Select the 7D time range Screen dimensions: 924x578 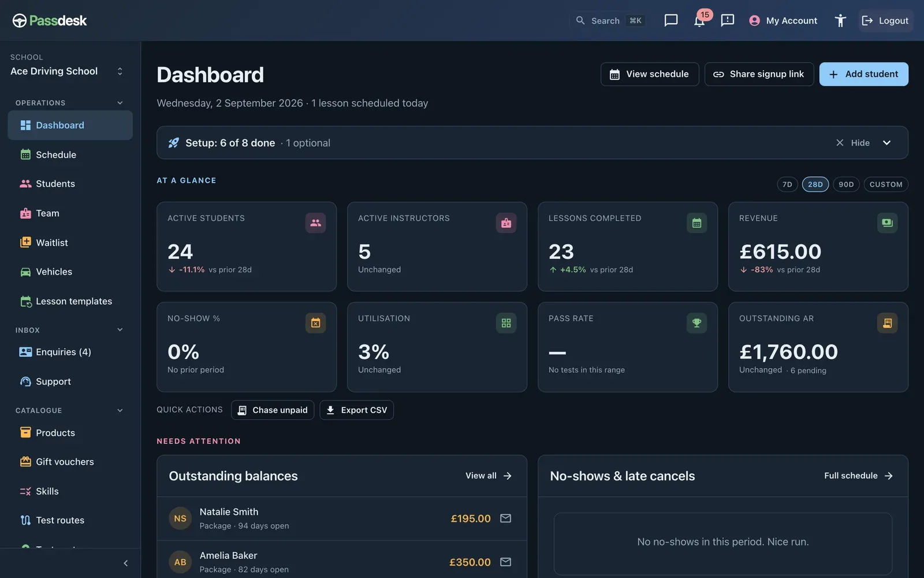[x=787, y=184]
